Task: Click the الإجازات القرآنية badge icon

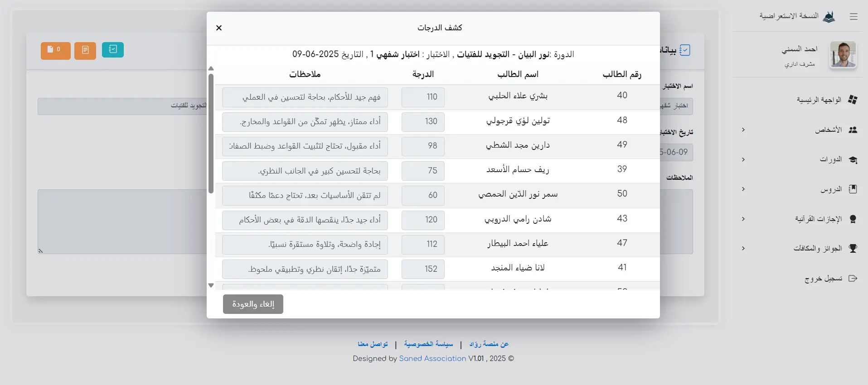Action: (853, 219)
